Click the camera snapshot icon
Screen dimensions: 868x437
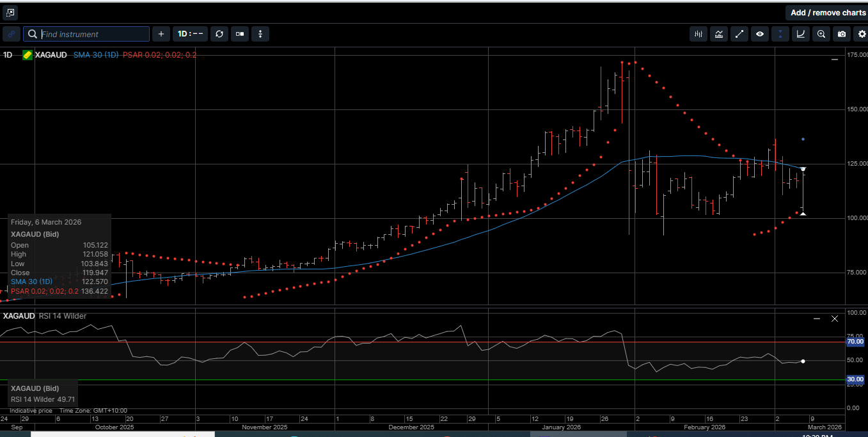842,34
